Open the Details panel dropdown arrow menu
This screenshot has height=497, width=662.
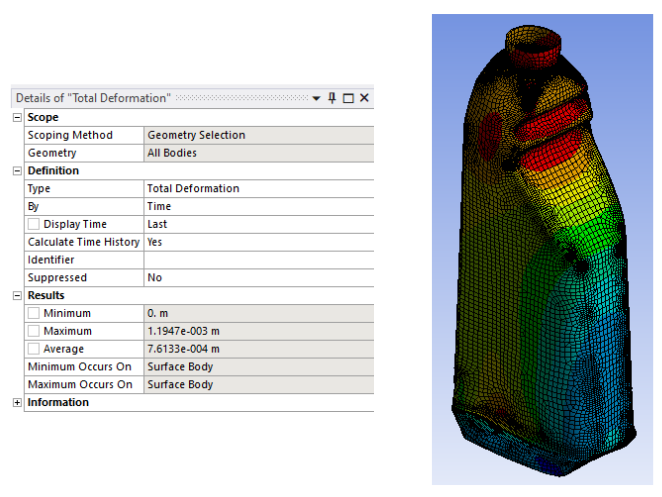pos(316,98)
